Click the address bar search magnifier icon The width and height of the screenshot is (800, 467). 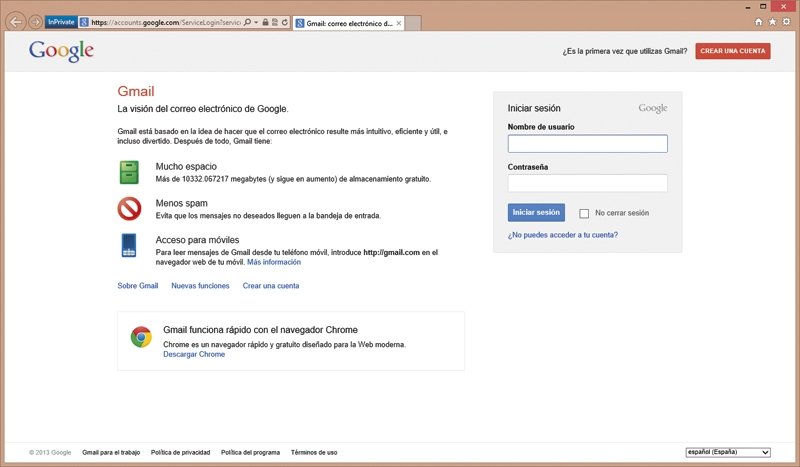(x=247, y=22)
